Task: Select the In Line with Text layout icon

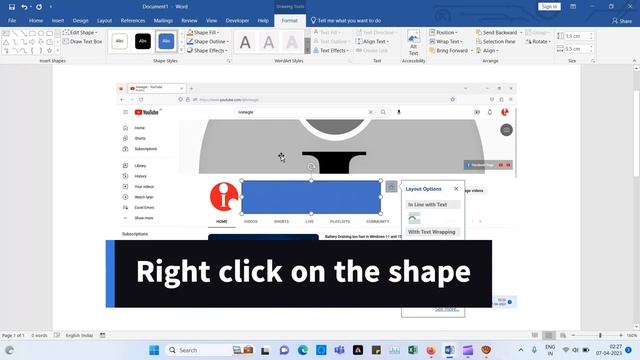Action: coord(414,218)
